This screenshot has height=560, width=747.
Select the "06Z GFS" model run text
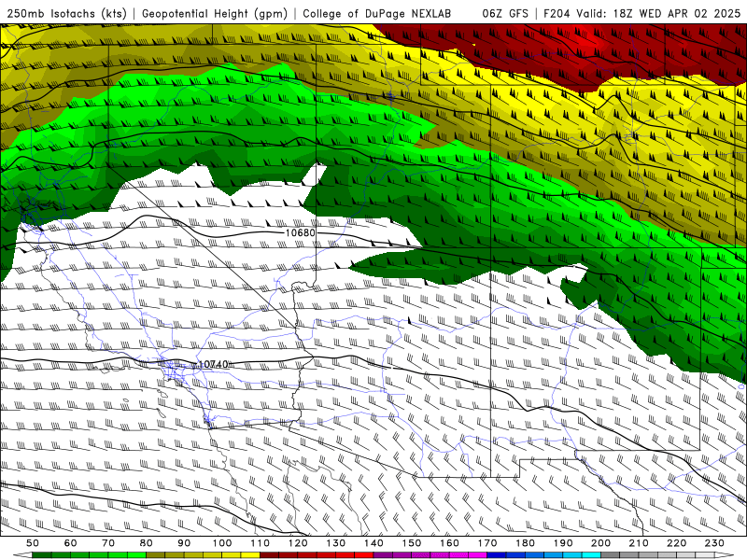(x=505, y=13)
